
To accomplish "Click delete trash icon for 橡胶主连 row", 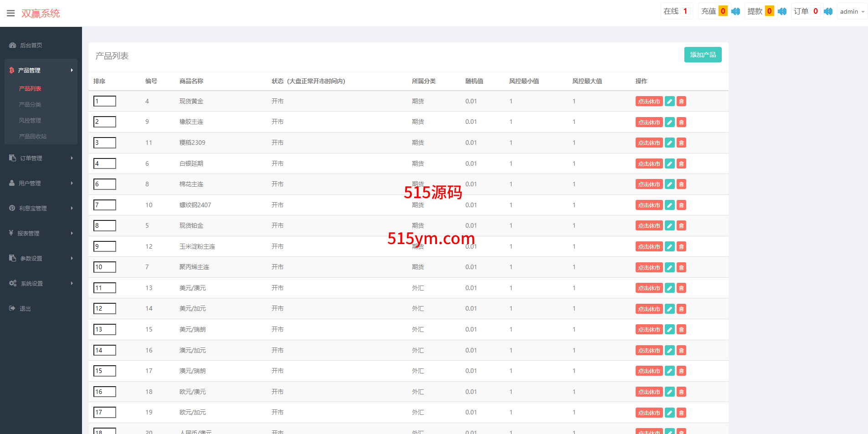I will coord(681,122).
